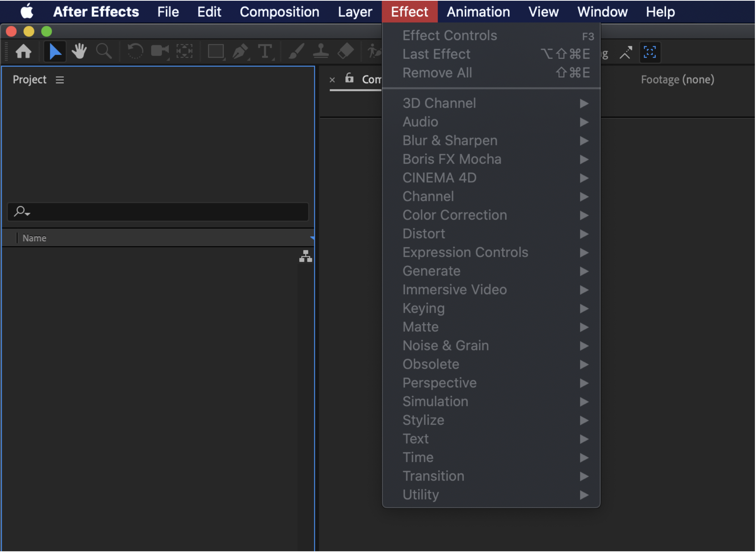
Task: Select the Zoom magnifier tool
Action: [x=104, y=51]
